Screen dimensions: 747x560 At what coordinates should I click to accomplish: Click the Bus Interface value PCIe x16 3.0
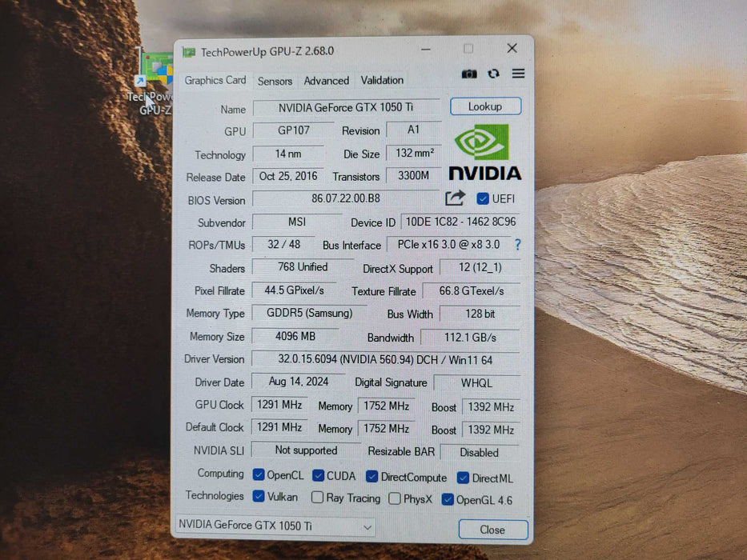coord(448,245)
